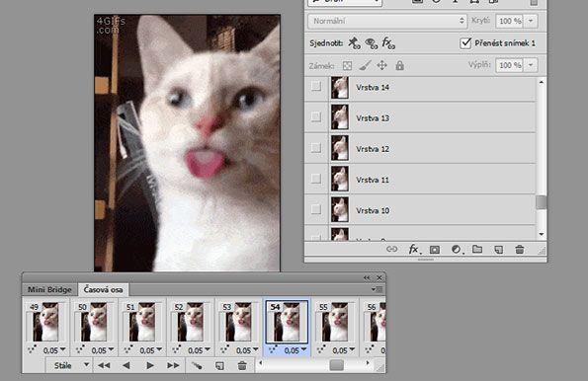Create a new layer
The image size is (588, 381).
tap(498, 250)
